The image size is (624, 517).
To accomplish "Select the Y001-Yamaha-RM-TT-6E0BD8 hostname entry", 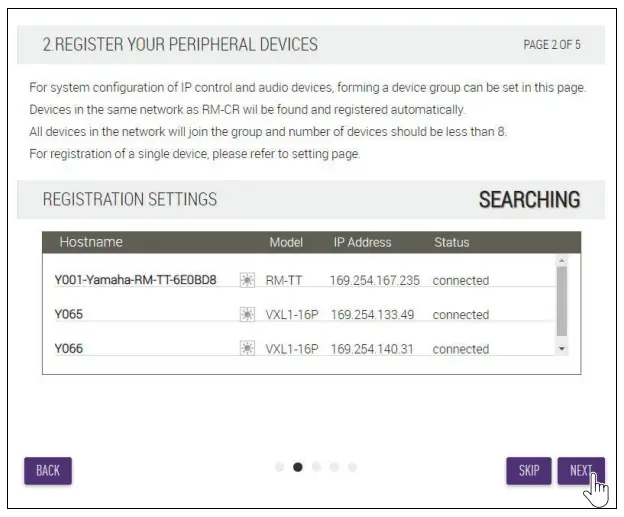I will [135, 280].
